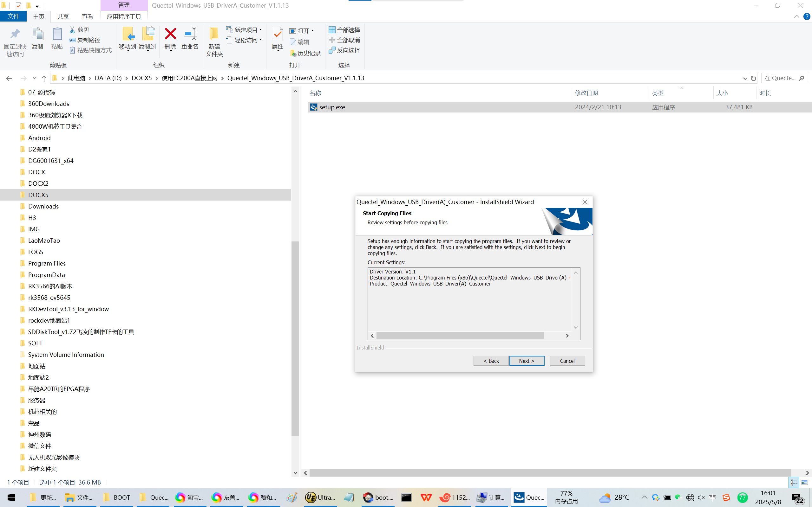Click the Cut (剪切) scissors icon
Viewport: 812px width, 507px height.
[x=72, y=30]
